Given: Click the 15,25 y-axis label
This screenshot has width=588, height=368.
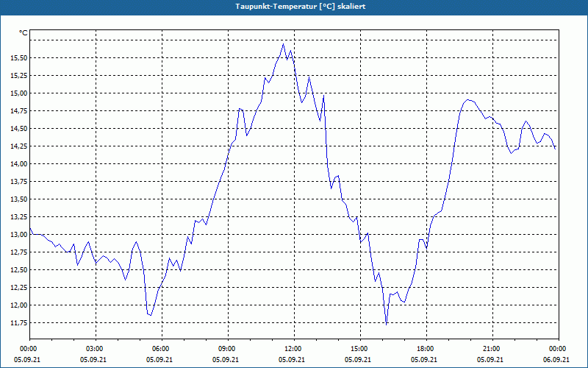Looking at the screenshot, I should tap(18, 76).
